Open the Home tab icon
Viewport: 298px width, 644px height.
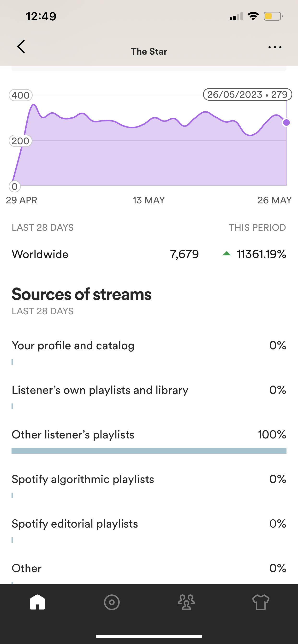pyautogui.click(x=37, y=602)
